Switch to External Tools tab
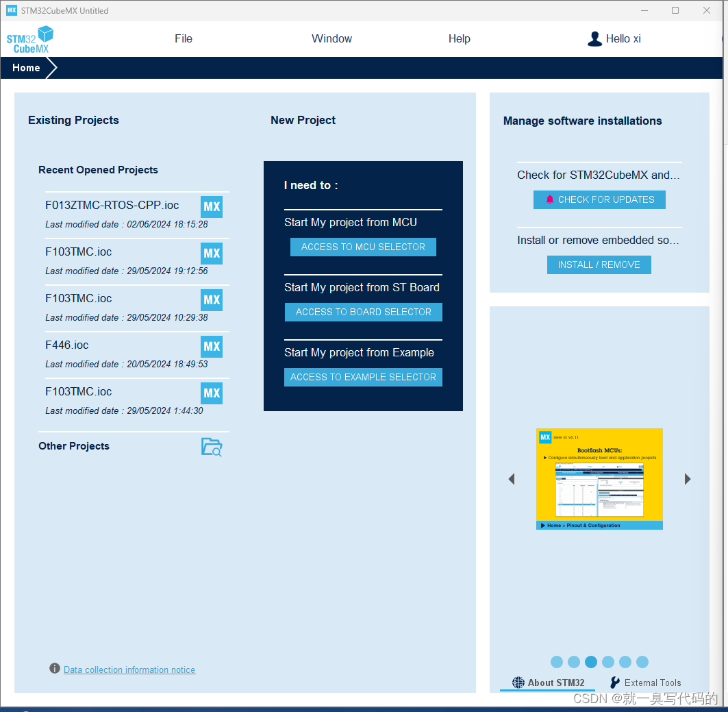The height and width of the screenshot is (712, 728). [646, 683]
